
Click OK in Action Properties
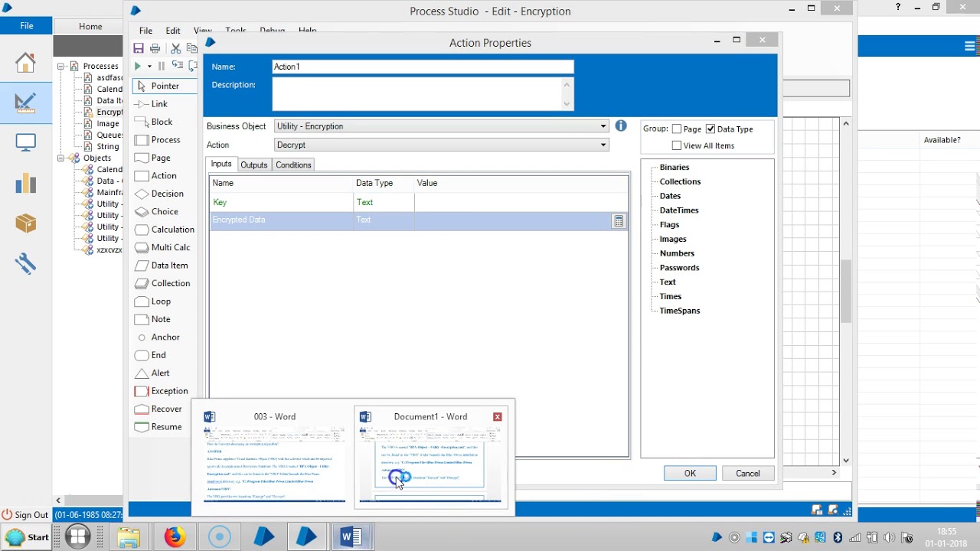click(x=690, y=473)
